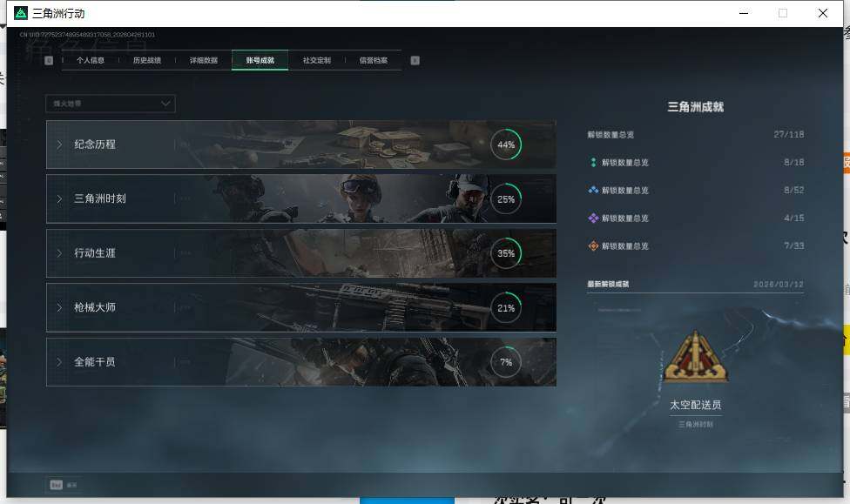Close the 三角洲行动 window
Screen dimensions: 850x504
(823, 13)
